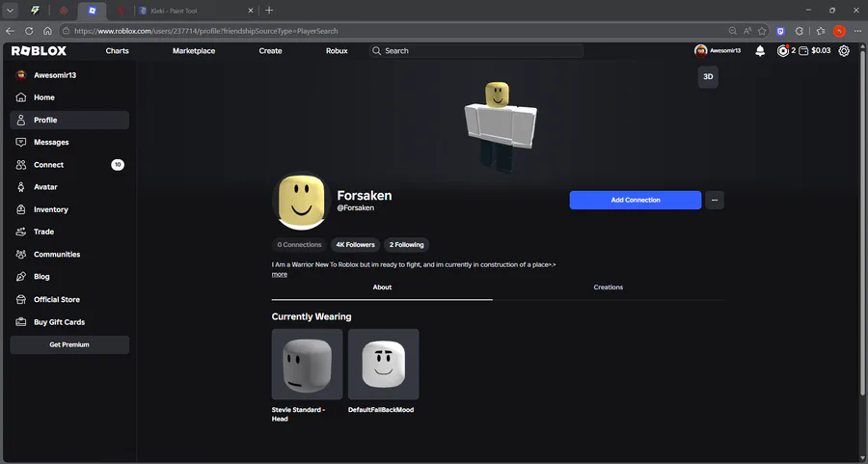The image size is (868, 464).
Task: Close the Kleki - Paint Tool tab
Action: (x=250, y=11)
